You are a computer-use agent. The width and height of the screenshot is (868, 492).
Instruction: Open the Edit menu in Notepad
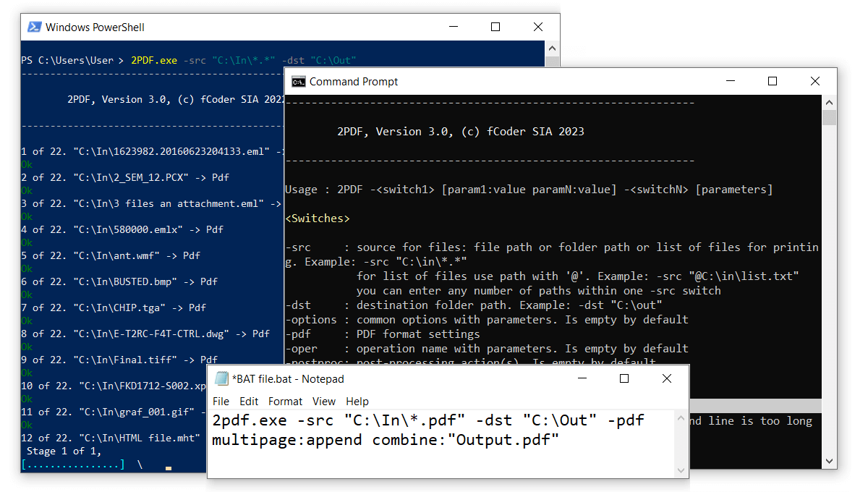[x=249, y=401]
